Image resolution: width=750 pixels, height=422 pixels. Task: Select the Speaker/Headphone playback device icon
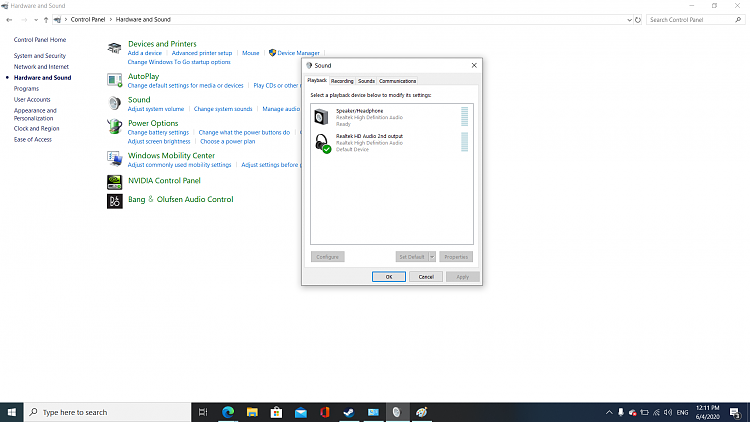[322, 114]
